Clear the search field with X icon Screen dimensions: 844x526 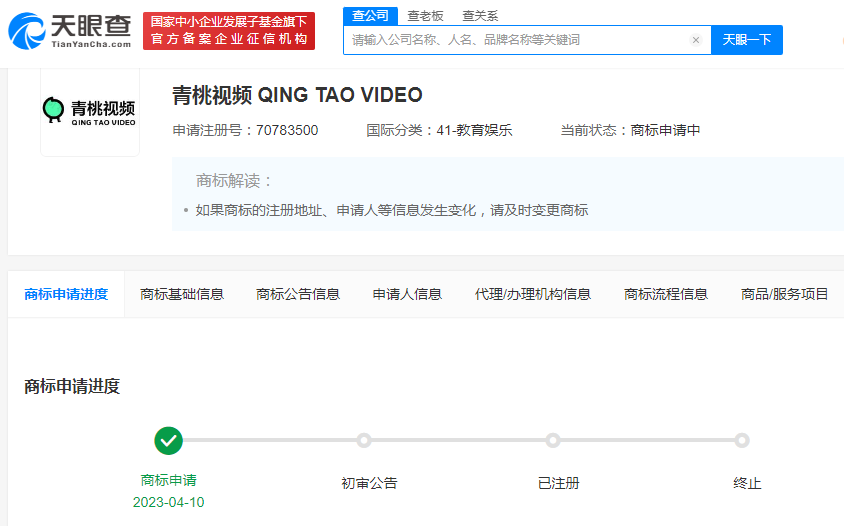point(695,40)
